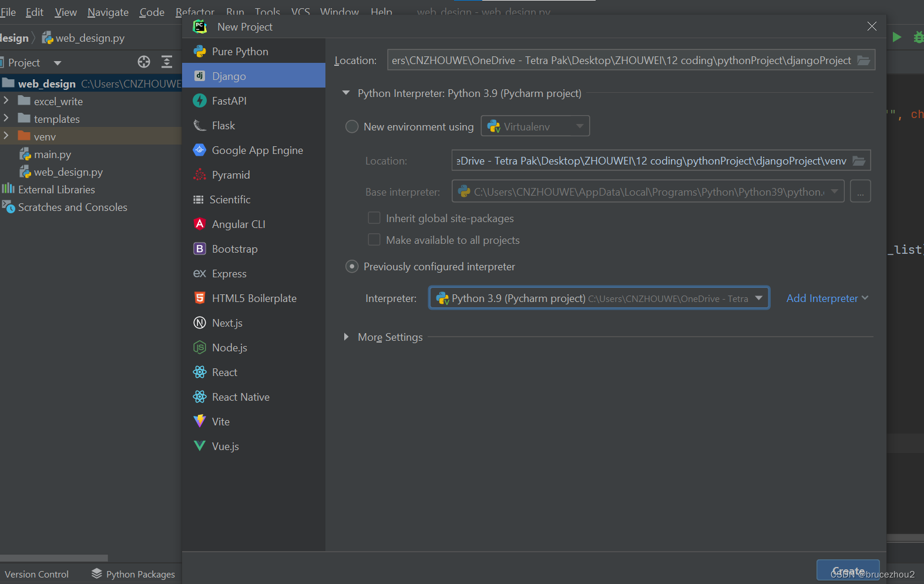Open Python Packages tool window
924x584 pixels.
click(133, 574)
